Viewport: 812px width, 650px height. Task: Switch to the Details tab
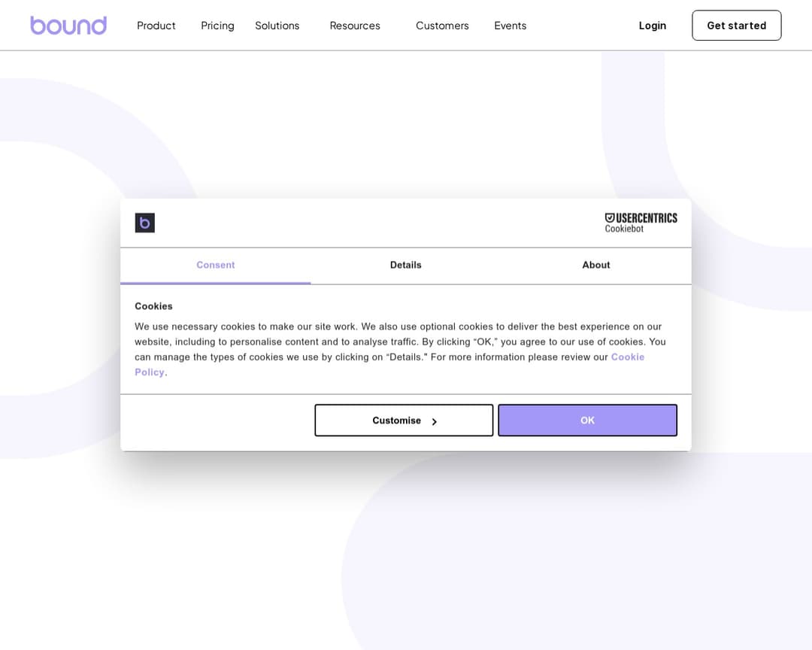pos(405,266)
